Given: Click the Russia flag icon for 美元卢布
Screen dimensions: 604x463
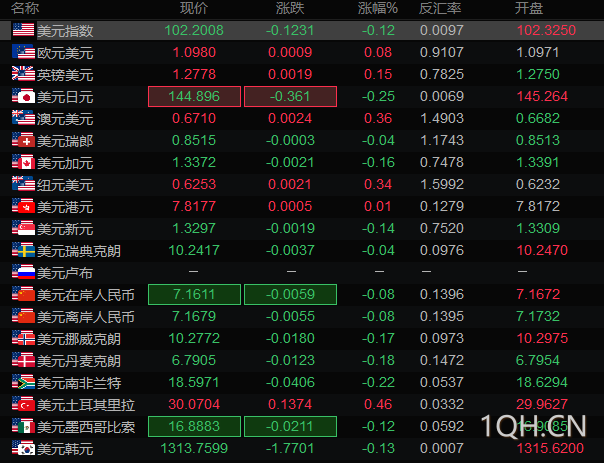Looking at the screenshot, I should coord(23,272).
